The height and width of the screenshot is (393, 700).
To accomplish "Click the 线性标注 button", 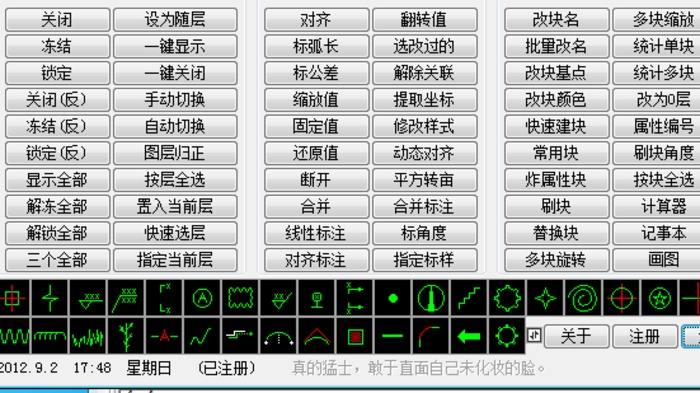I will 316,233.
